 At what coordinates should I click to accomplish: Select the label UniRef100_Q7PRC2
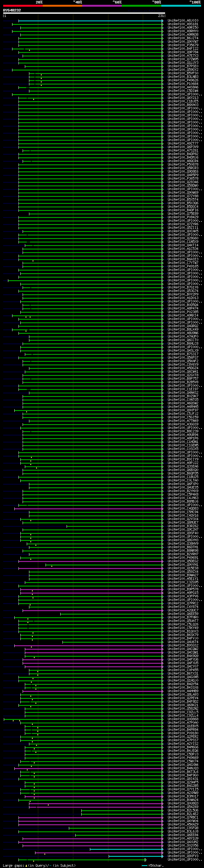[x=183, y=603]
